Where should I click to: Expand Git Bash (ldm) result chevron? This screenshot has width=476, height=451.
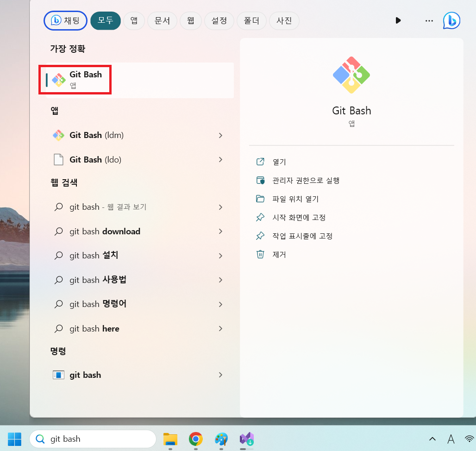point(221,135)
